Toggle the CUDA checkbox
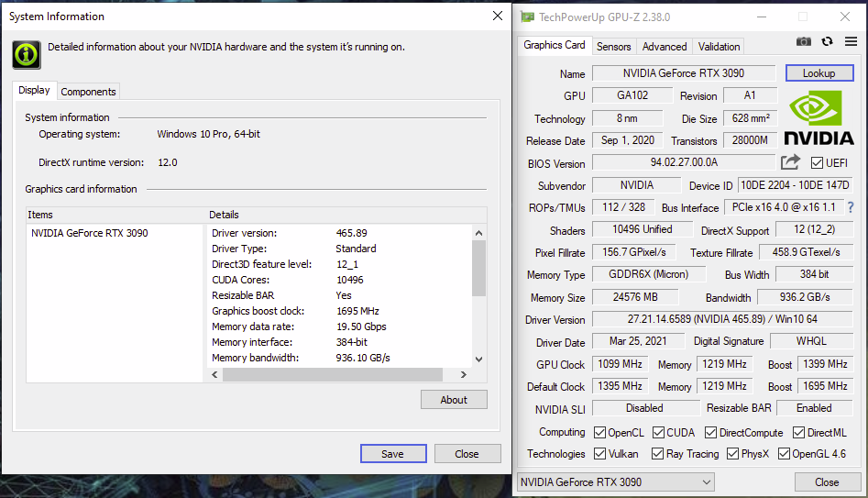The width and height of the screenshot is (868, 498). tap(658, 432)
